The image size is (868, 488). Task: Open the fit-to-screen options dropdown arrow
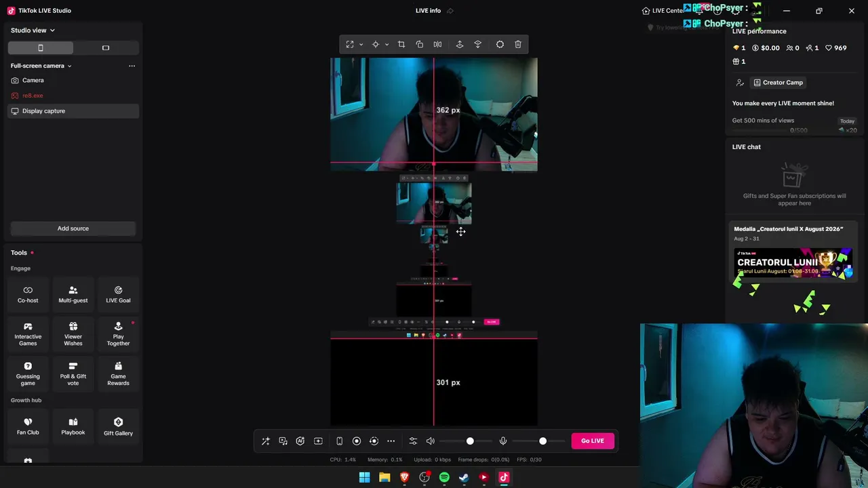point(361,45)
